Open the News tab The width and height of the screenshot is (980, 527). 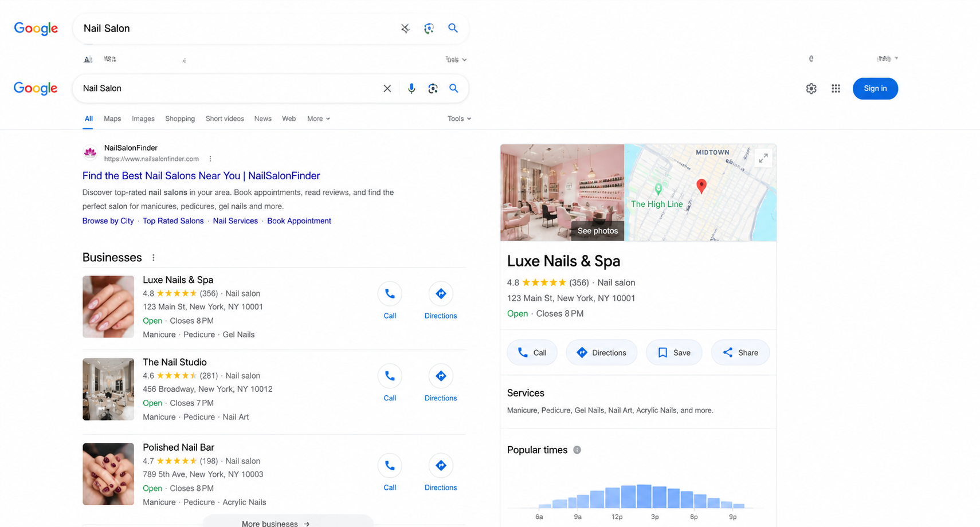point(263,119)
